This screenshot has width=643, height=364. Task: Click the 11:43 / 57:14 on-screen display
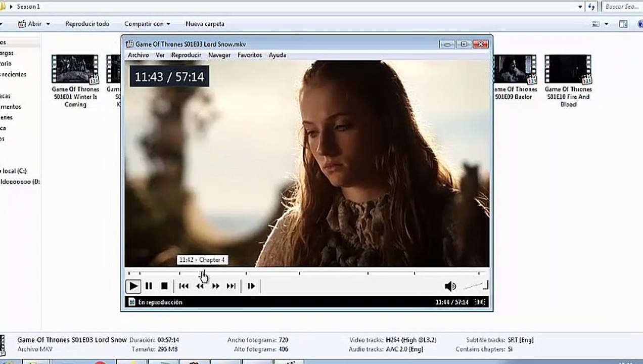point(169,76)
